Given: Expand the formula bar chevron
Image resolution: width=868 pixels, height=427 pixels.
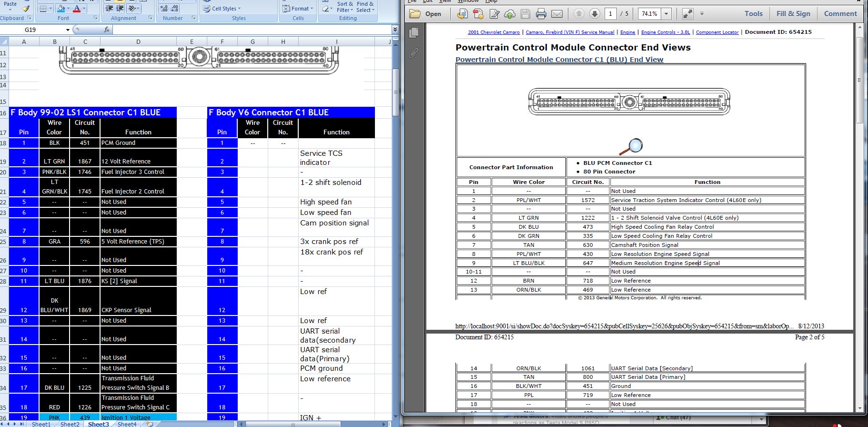Looking at the screenshot, I should 395,30.
